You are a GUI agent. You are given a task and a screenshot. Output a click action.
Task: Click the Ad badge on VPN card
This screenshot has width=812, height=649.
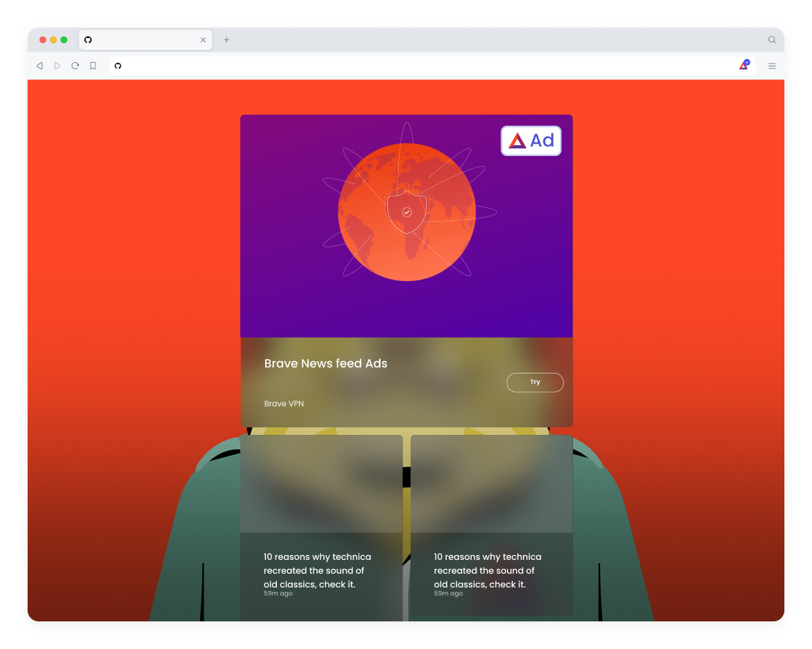click(x=531, y=140)
